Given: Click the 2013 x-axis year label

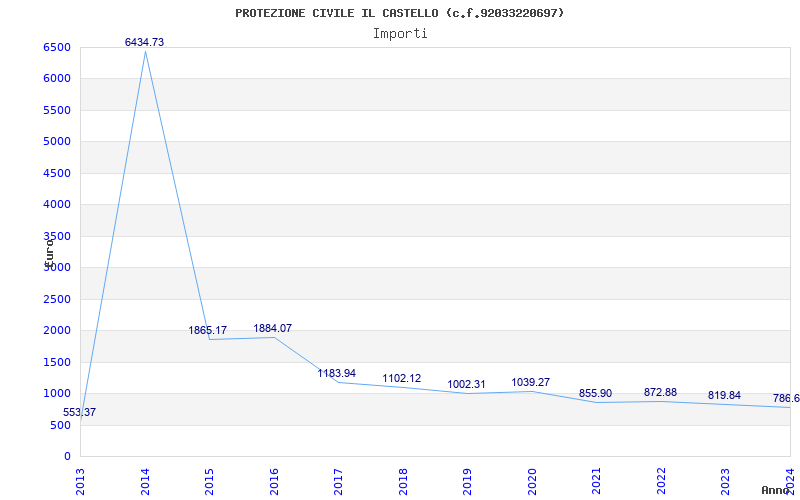Looking at the screenshot, I should [x=80, y=481].
